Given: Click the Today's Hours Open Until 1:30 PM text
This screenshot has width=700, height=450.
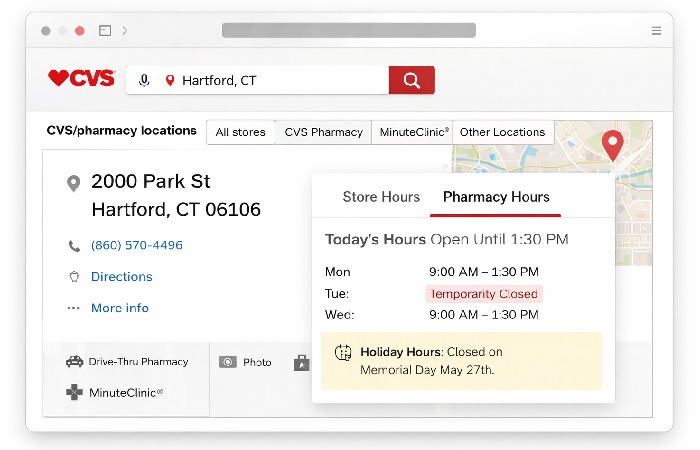Looking at the screenshot, I should [446, 239].
